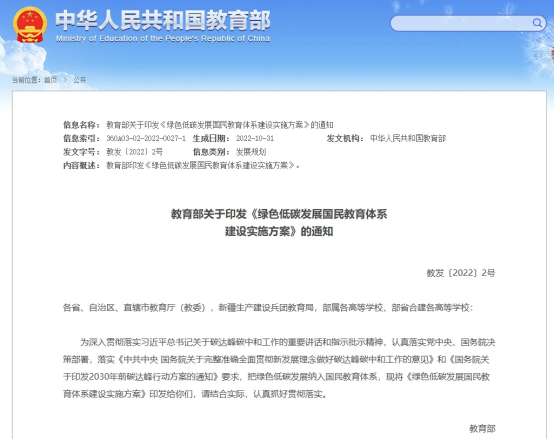Click the 中华人民共和国教育部 site title

[x=163, y=20]
